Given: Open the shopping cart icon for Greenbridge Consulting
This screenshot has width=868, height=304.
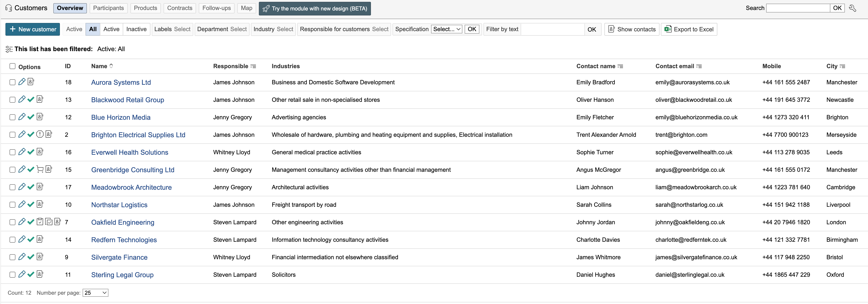Looking at the screenshot, I should [x=40, y=169].
